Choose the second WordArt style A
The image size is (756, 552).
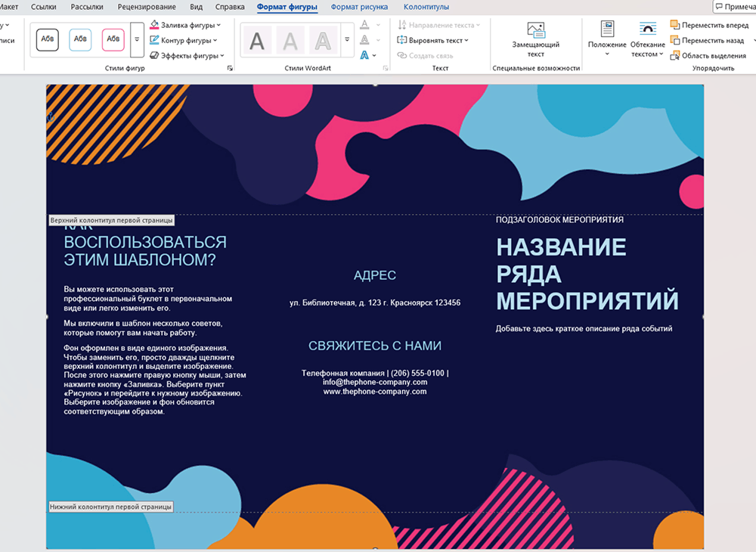click(290, 41)
